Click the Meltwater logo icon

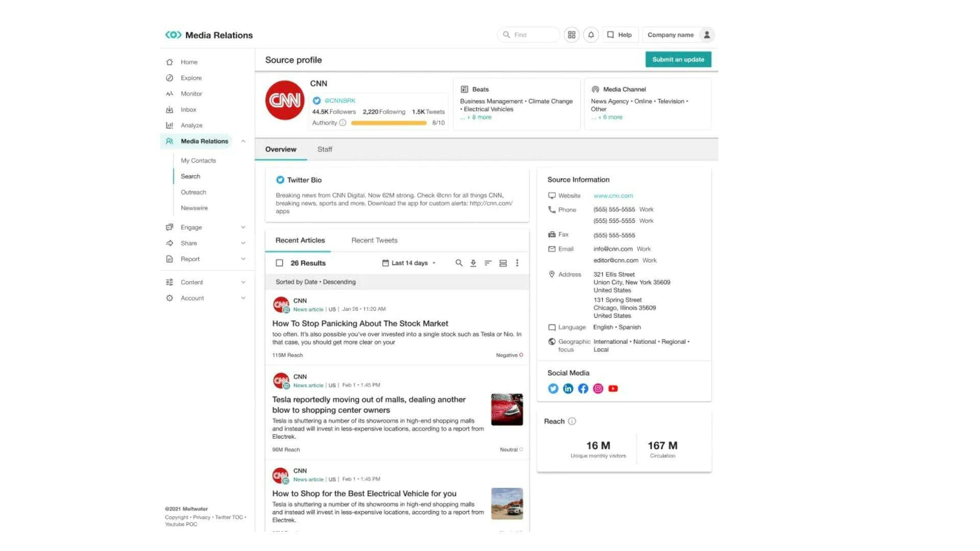(173, 35)
